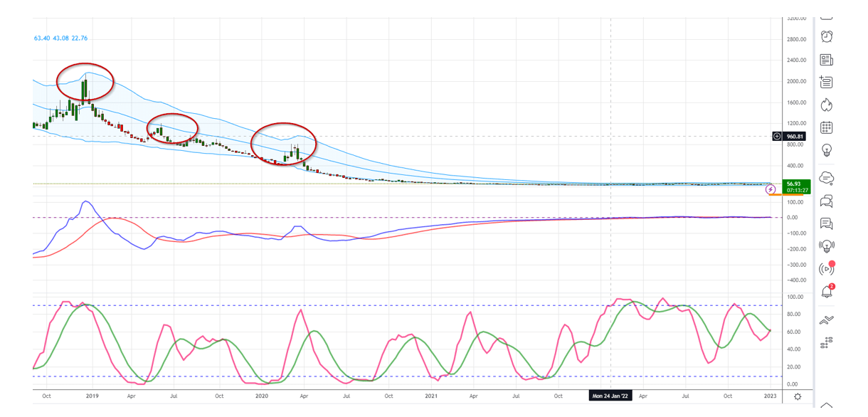Open the Alerts alarm clock panel
The width and height of the screenshot is (868, 417).
pyautogui.click(x=826, y=37)
